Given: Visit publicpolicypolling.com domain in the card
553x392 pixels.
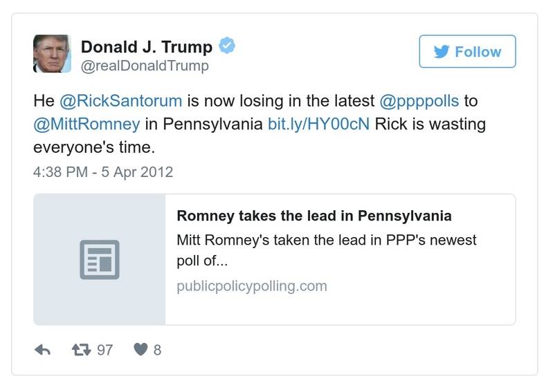Looking at the screenshot, I should (252, 286).
